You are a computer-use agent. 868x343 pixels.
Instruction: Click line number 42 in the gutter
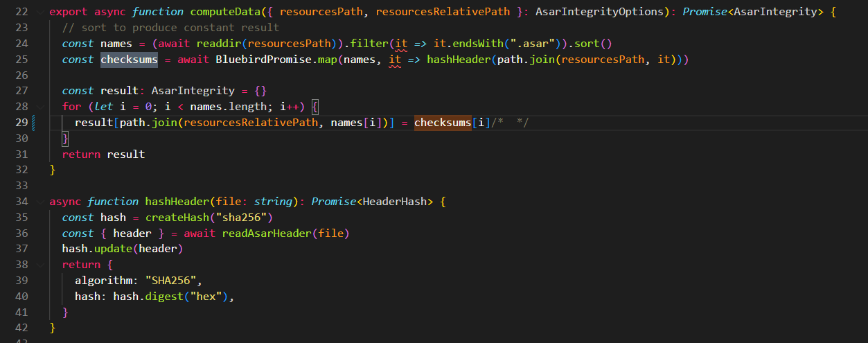click(21, 328)
